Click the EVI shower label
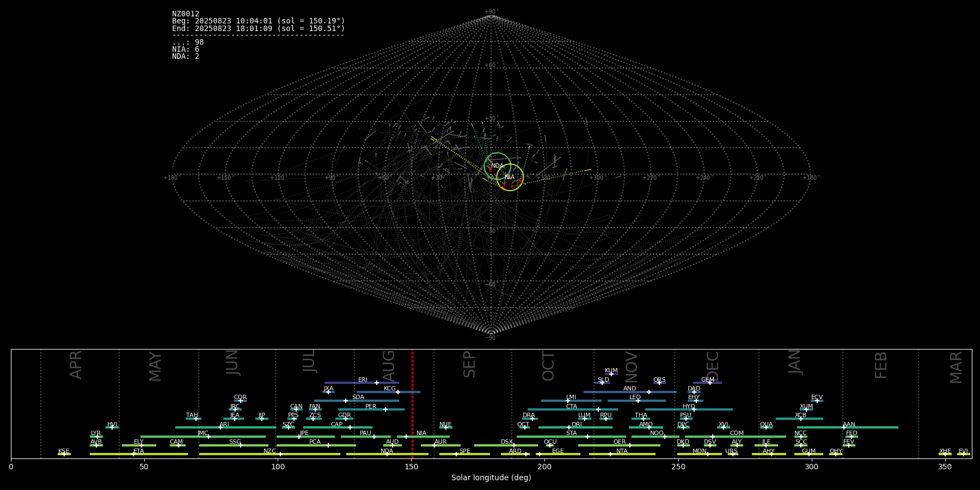The height and width of the screenshot is (490, 980). coord(963,451)
